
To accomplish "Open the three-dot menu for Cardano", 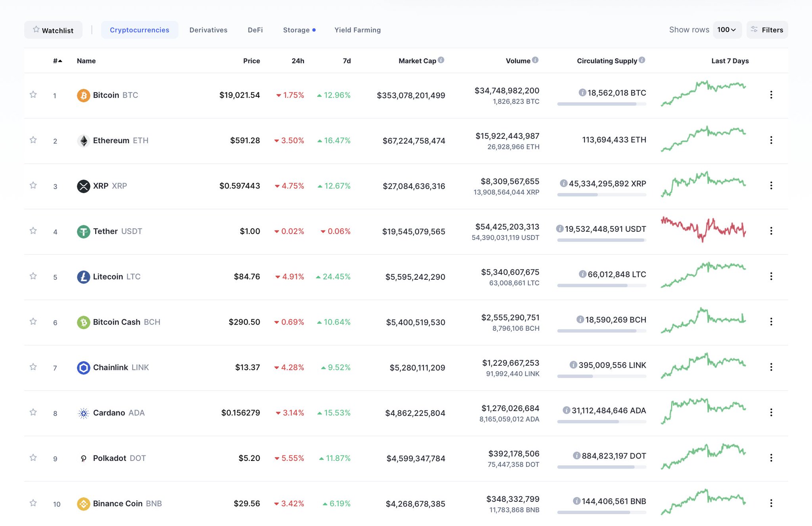I will (771, 413).
